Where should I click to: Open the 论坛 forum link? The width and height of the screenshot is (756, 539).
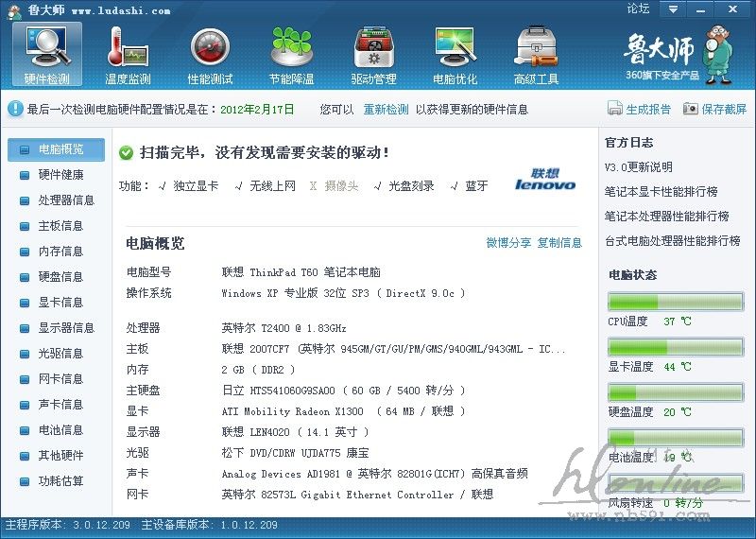pos(639,9)
